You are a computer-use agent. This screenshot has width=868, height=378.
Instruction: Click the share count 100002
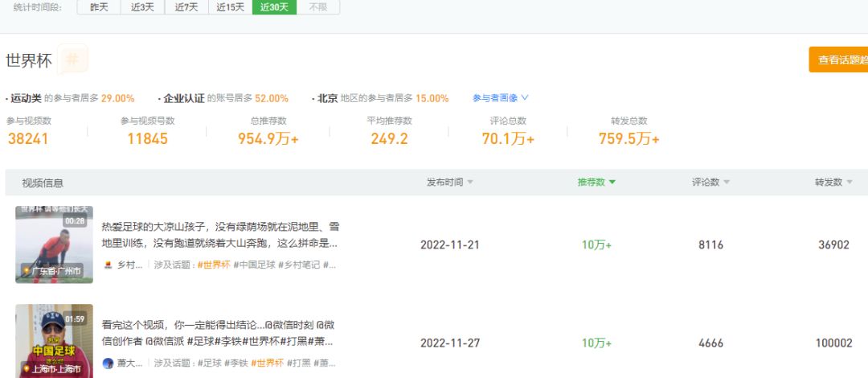coord(833,343)
